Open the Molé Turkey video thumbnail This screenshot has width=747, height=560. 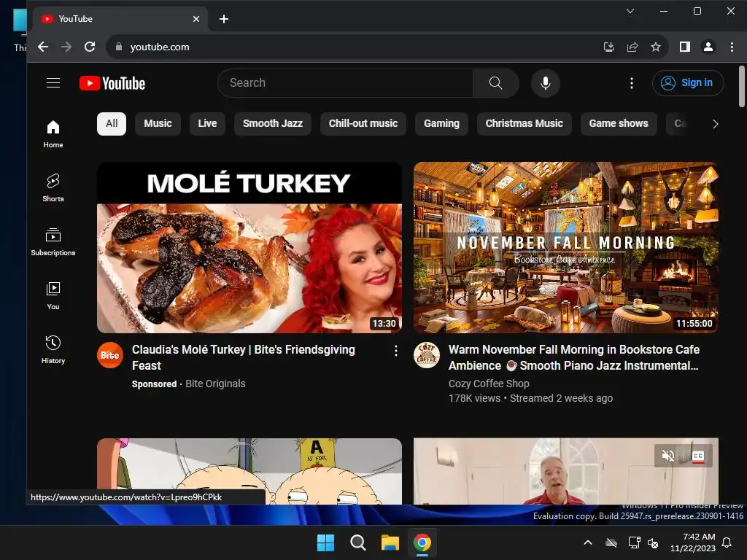pyautogui.click(x=249, y=248)
